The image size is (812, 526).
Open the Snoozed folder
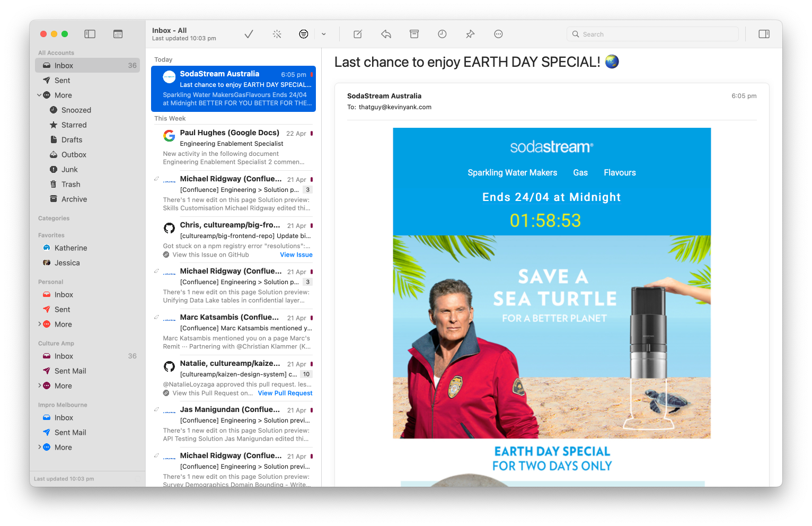pos(87,110)
